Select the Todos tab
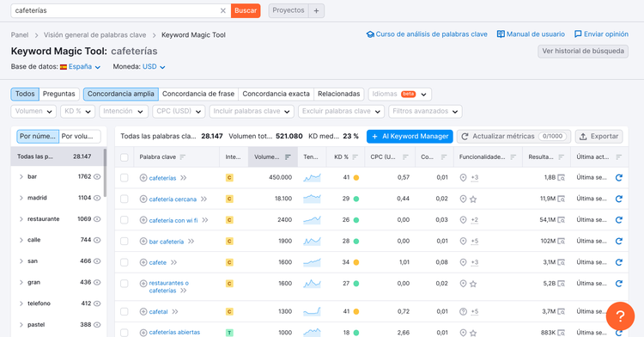The image size is (644, 337). click(x=25, y=94)
